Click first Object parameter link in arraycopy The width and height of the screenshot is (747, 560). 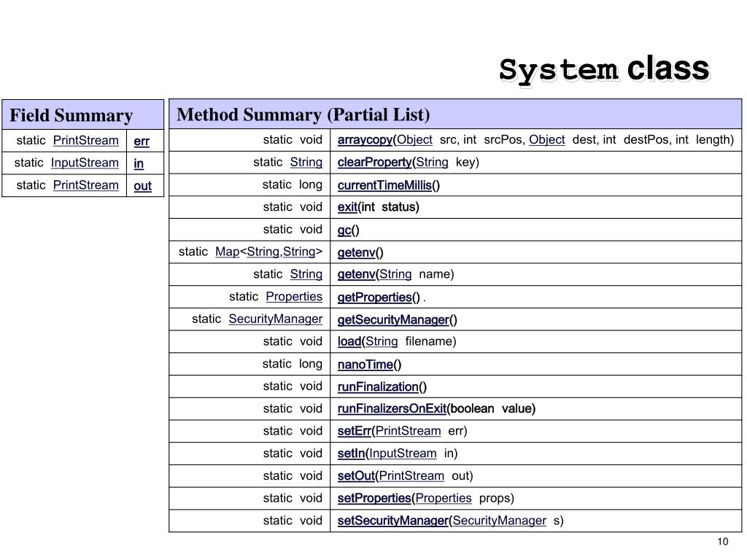414,140
